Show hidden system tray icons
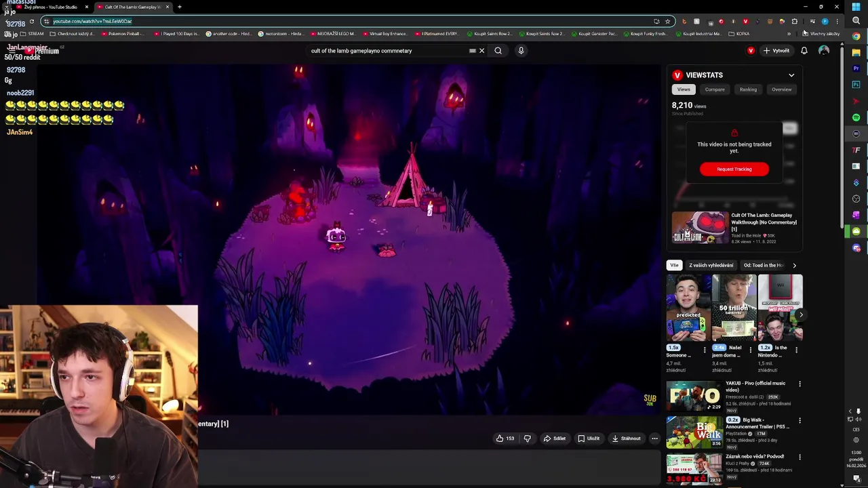The image size is (868, 488). pyautogui.click(x=850, y=411)
